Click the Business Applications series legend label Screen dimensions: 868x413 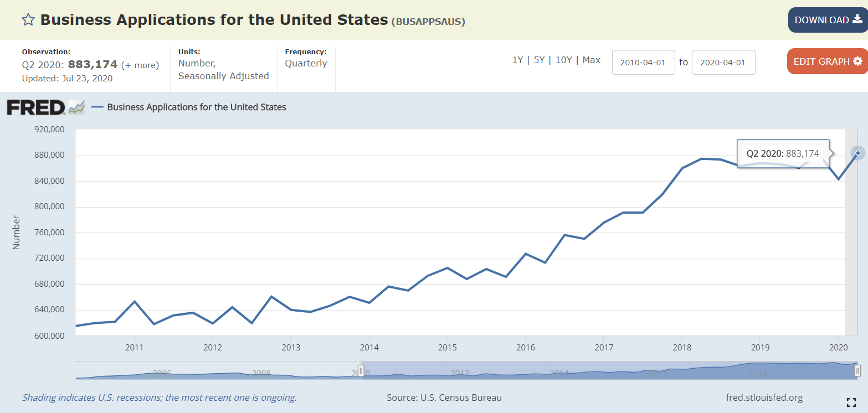[197, 107]
